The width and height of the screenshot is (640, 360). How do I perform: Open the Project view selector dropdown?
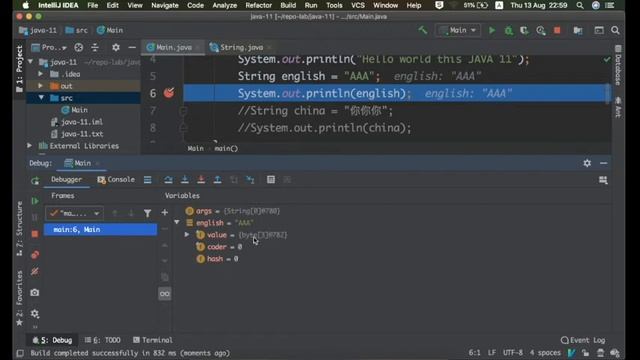tap(49, 47)
